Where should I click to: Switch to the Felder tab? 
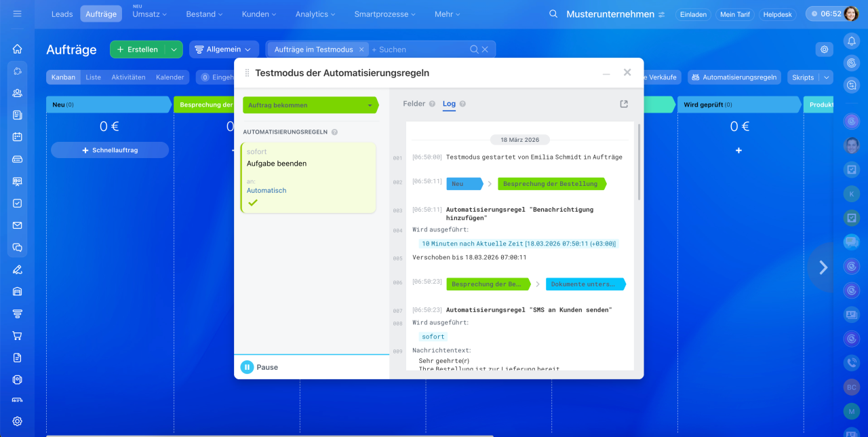click(x=414, y=104)
